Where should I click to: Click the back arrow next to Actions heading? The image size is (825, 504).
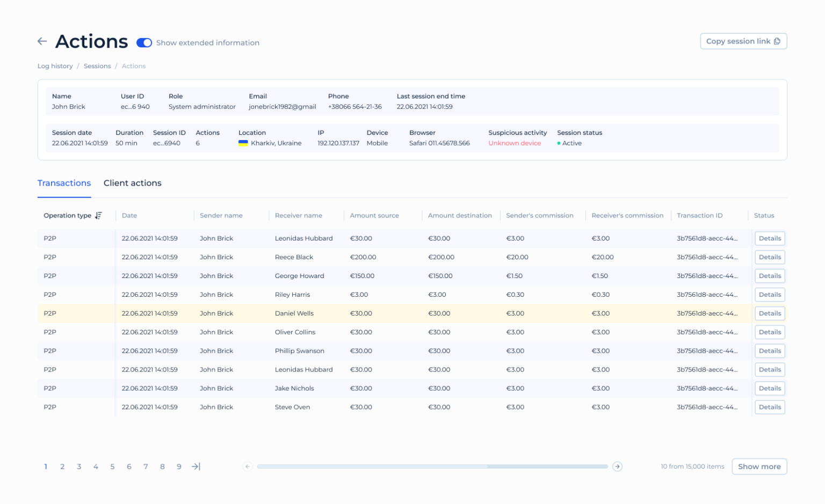(x=42, y=41)
